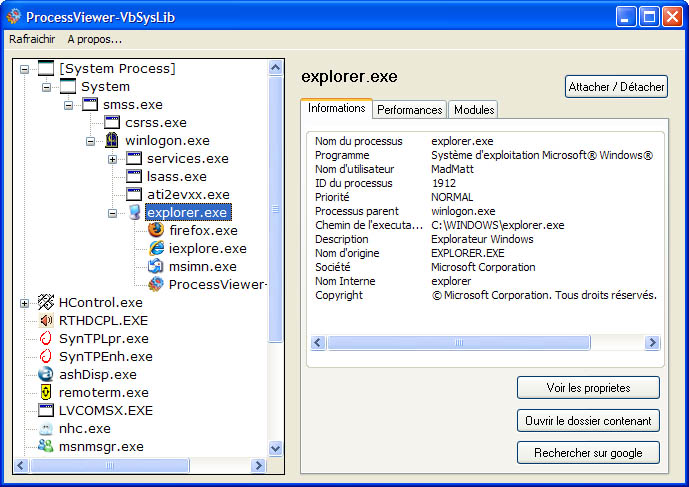
Task: Click the info list horizontal scrollbar thumb
Action: point(458,342)
